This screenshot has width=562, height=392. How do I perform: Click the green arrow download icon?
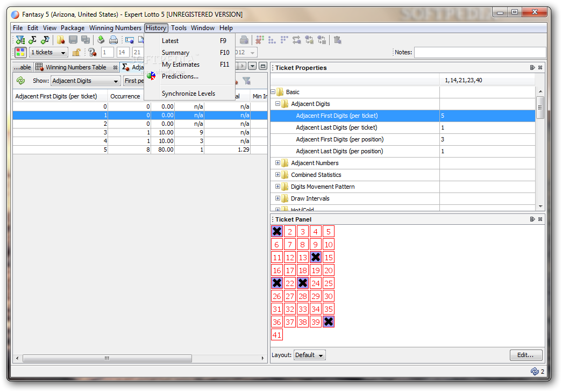[x=101, y=40]
